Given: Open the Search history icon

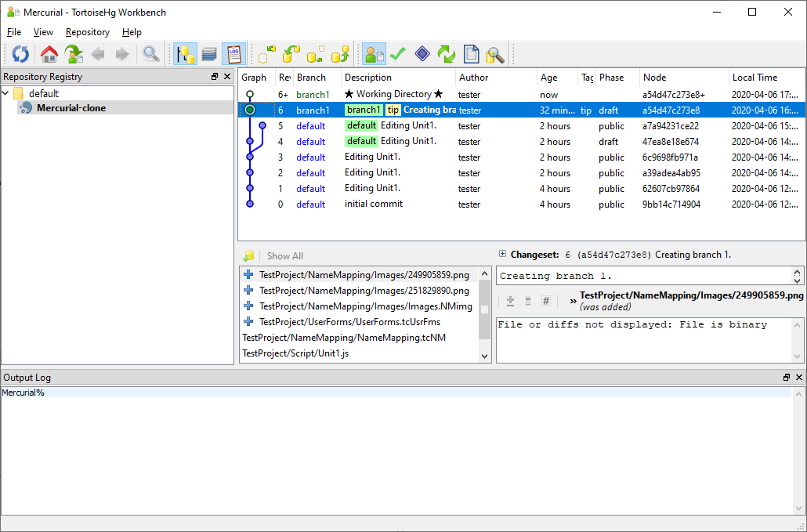Looking at the screenshot, I should (494, 54).
